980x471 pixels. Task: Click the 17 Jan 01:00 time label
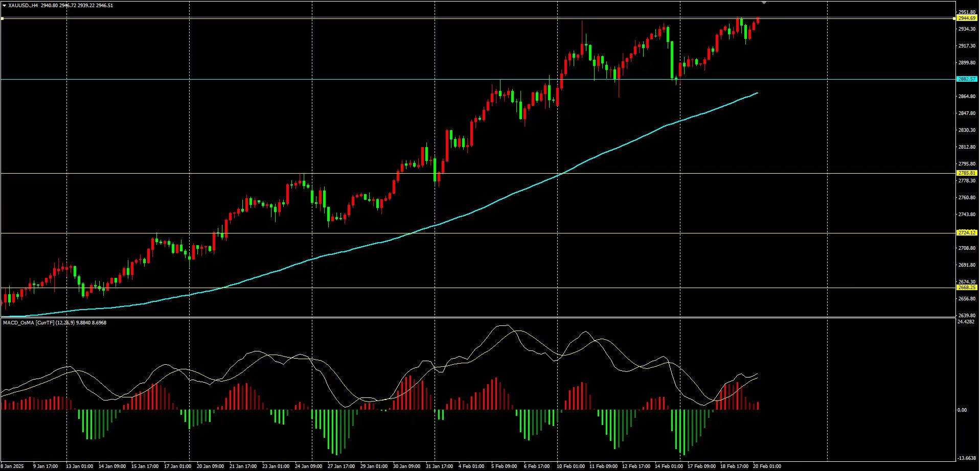click(178, 466)
